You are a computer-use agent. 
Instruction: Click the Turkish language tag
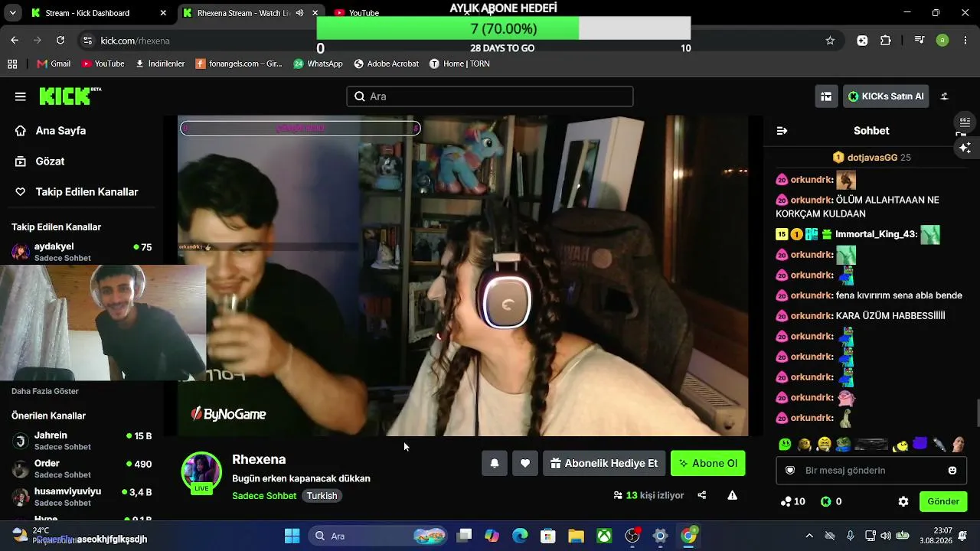(322, 496)
